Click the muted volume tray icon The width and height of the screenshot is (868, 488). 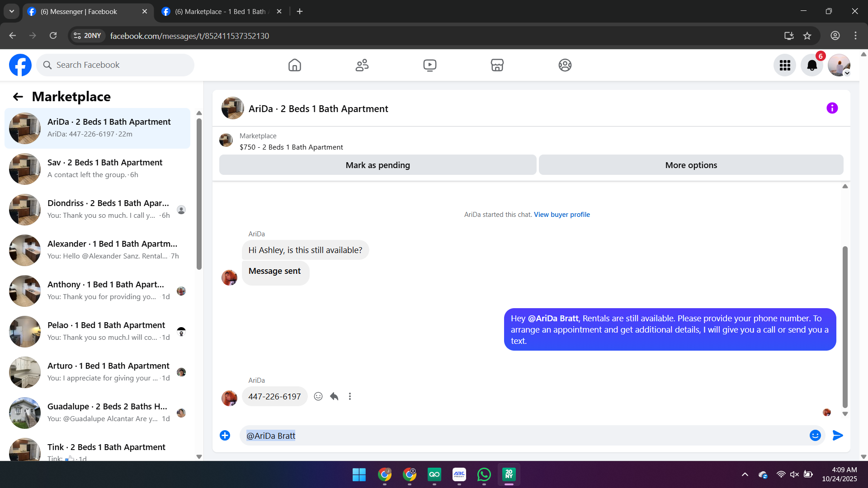tap(794, 474)
